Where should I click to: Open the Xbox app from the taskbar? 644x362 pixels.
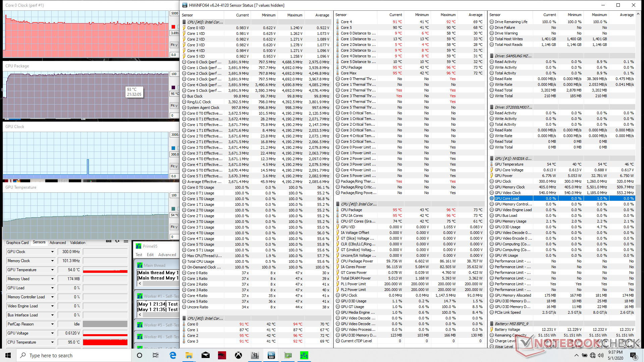[238, 355]
